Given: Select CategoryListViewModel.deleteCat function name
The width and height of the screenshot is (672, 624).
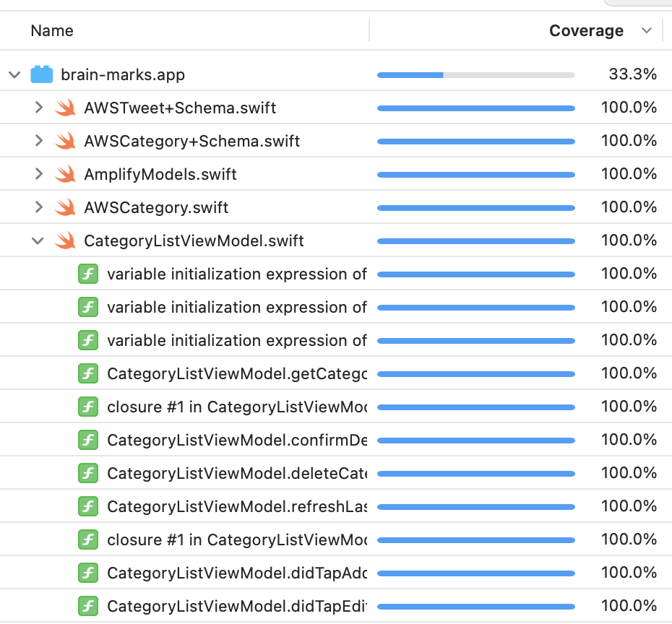Looking at the screenshot, I should pyautogui.click(x=237, y=473).
